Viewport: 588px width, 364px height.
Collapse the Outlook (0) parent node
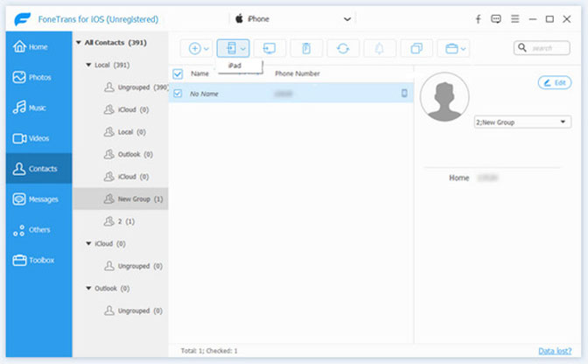(x=88, y=288)
